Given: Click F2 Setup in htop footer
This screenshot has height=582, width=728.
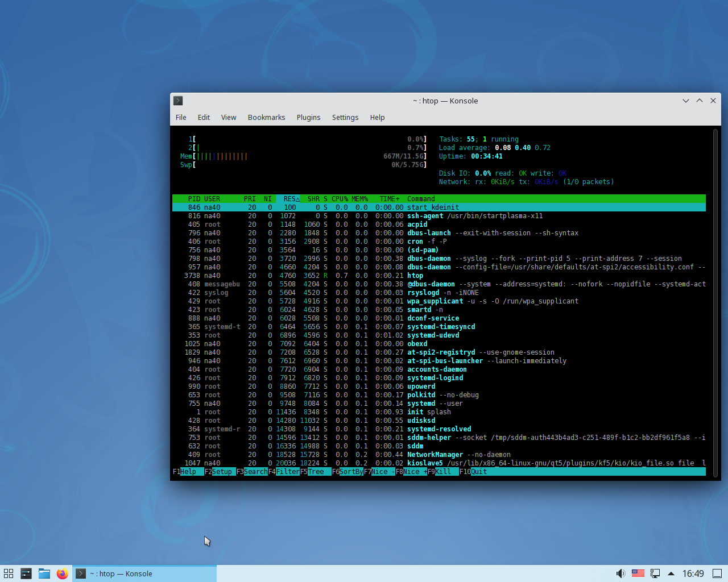Looking at the screenshot, I should 220,472.
